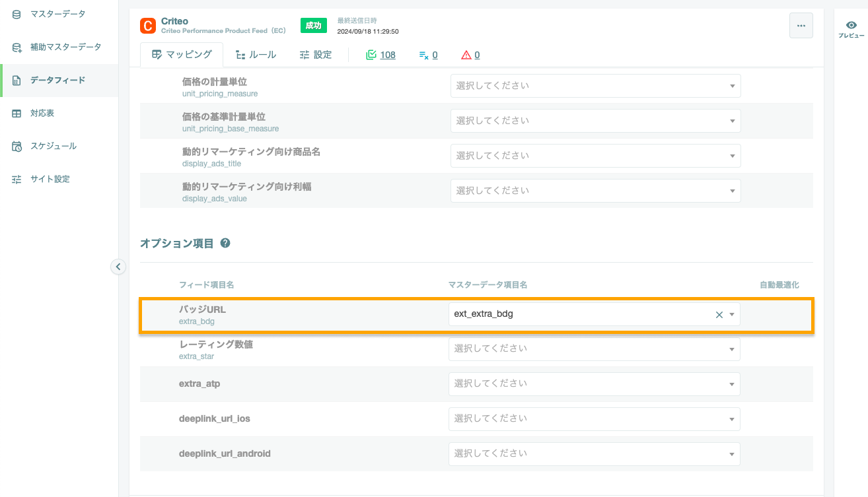This screenshot has height=497, width=868.
Task: Open the display_ads_value dropdown
Action: click(596, 191)
